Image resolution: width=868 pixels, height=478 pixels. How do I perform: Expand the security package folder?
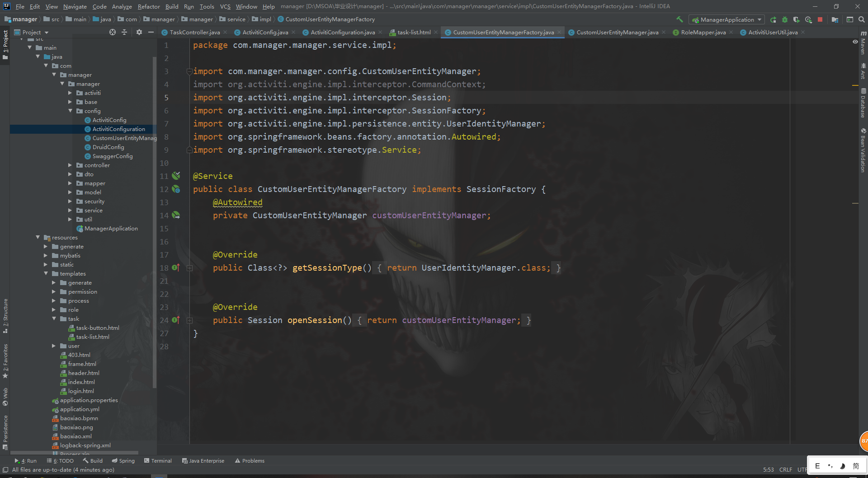coord(70,201)
